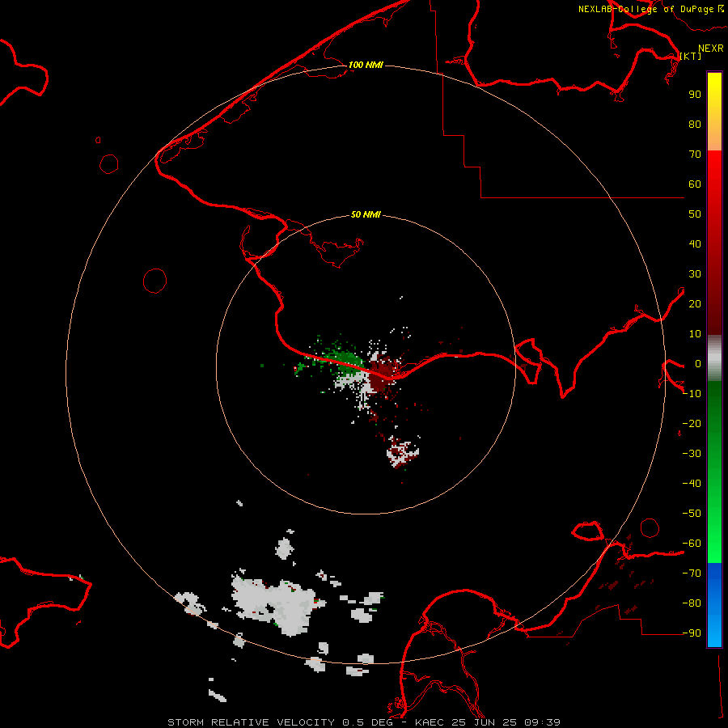The height and width of the screenshot is (728, 728).
Task: Select the -30 knot scale label
Action: 692,454
